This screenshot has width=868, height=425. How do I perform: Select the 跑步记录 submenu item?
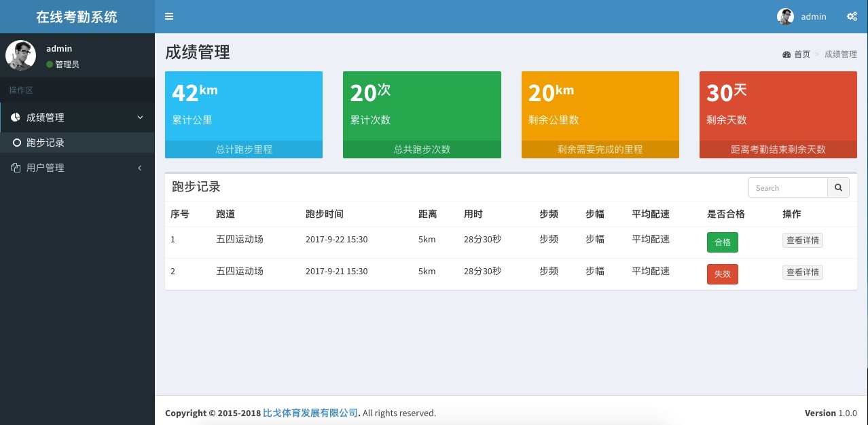coord(46,143)
